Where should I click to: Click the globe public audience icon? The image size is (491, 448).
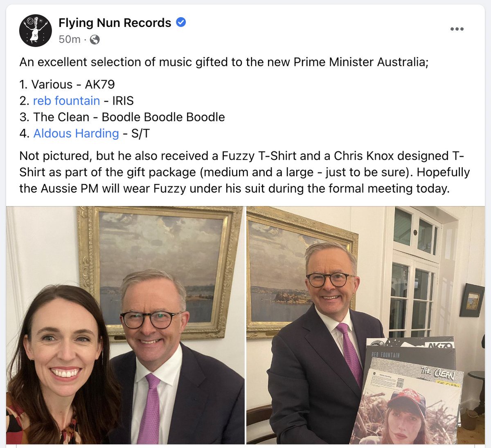[95, 39]
